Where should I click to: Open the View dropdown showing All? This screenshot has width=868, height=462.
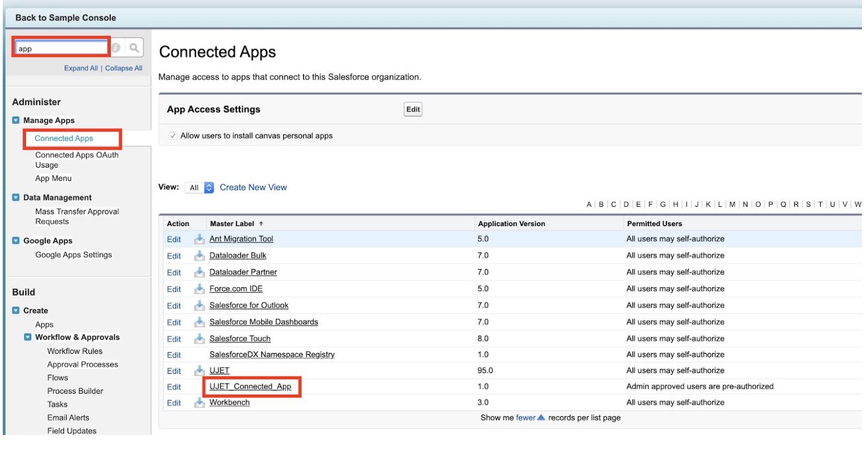click(x=199, y=188)
